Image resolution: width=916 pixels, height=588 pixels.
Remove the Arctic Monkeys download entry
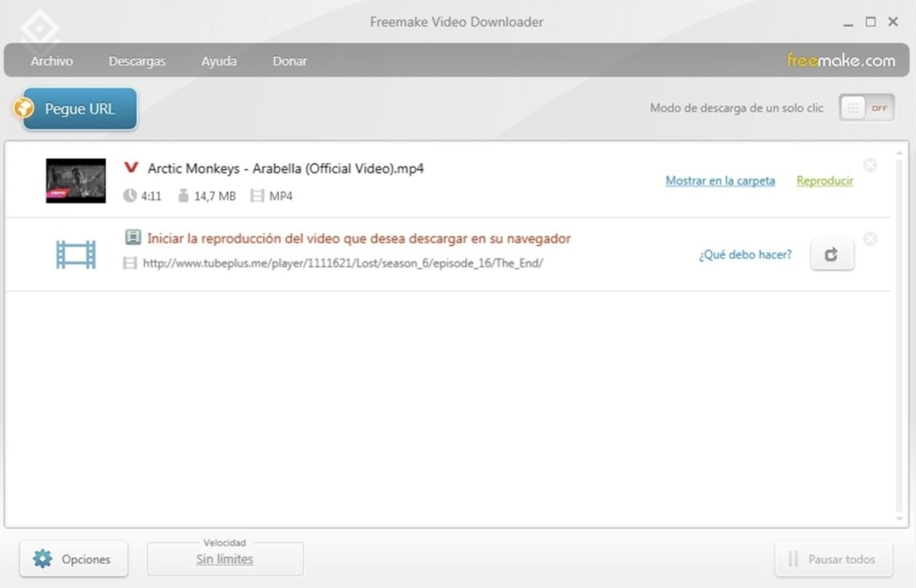[870, 165]
